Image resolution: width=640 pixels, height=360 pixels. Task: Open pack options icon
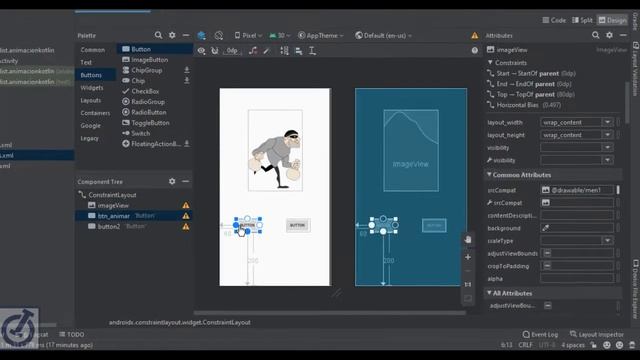(x=284, y=51)
